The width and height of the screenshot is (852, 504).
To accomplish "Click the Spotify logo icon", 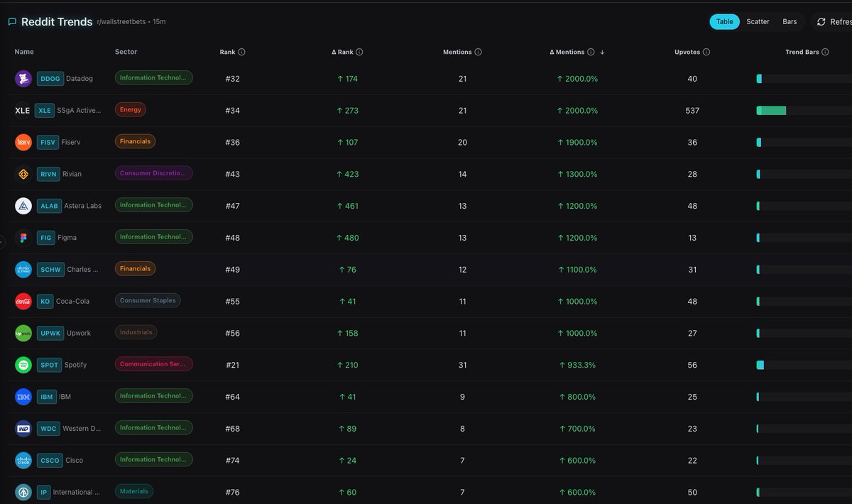I will [x=23, y=364].
